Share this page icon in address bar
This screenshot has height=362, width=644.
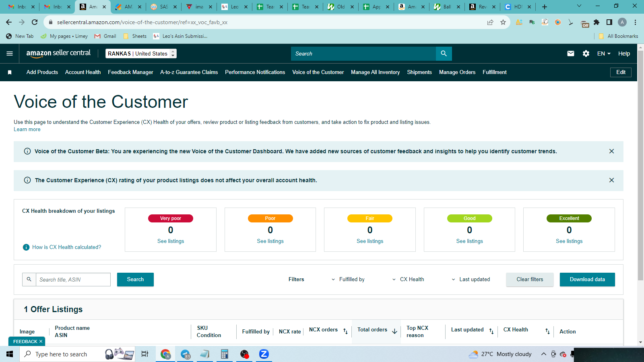click(x=490, y=22)
